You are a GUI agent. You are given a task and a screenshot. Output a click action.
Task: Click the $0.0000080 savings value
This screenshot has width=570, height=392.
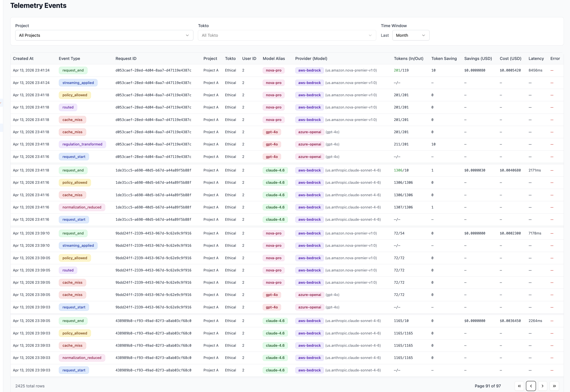click(475, 70)
